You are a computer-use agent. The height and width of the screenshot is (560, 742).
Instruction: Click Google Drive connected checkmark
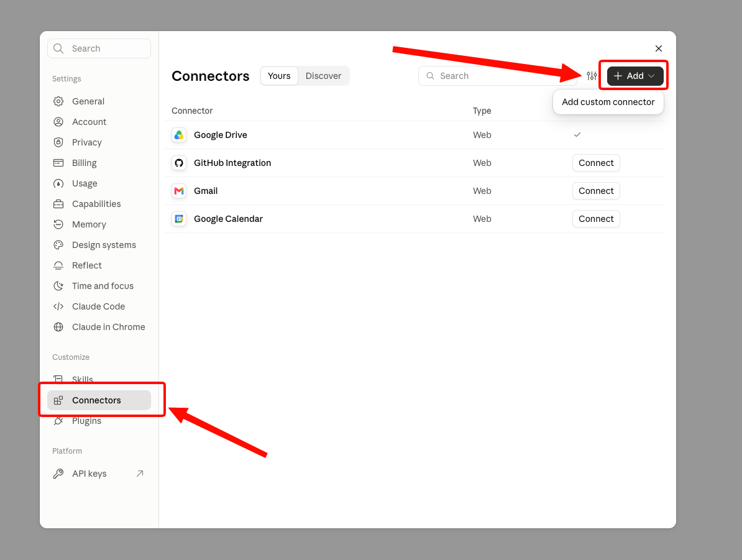click(x=577, y=135)
